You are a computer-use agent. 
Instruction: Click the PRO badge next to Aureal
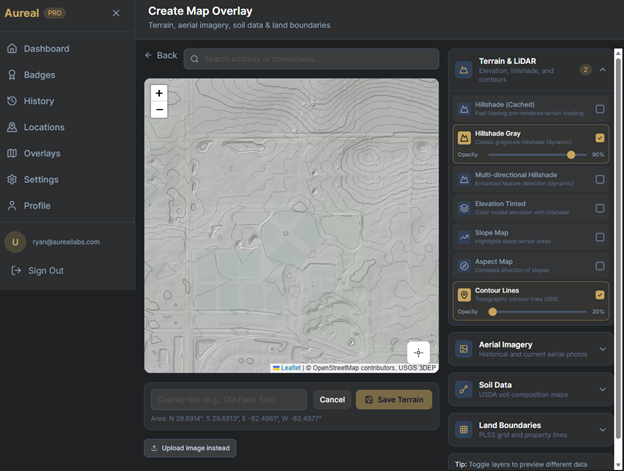pyautogui.click(x=55, y=13)
